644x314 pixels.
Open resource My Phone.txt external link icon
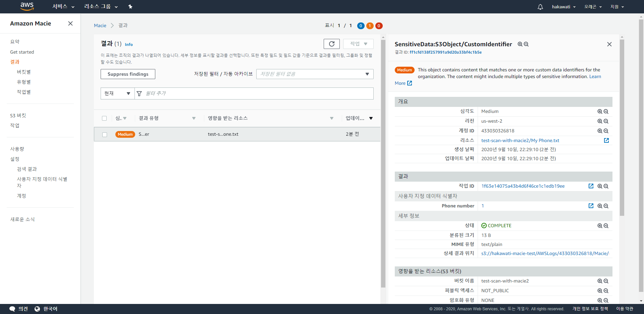(x=606, y=140)
